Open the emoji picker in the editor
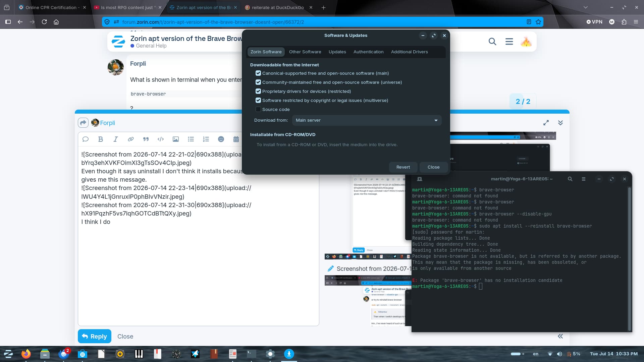644x362 pixels. click(x=221, y=139)
